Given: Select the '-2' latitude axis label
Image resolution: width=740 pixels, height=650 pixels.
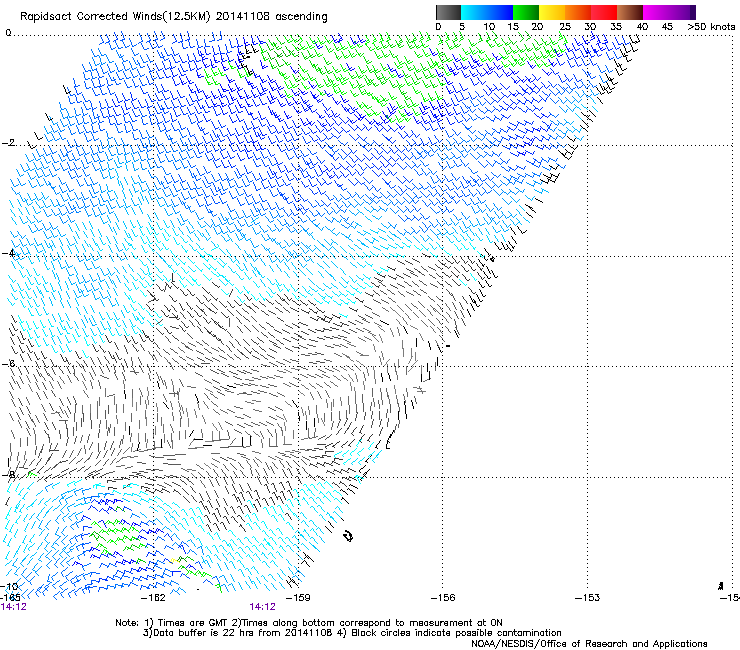Looking at the screenshot, I should coord(8,143).
